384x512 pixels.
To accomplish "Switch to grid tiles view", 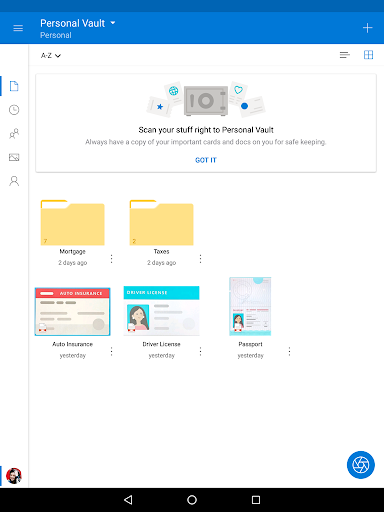I will (368, 55).
